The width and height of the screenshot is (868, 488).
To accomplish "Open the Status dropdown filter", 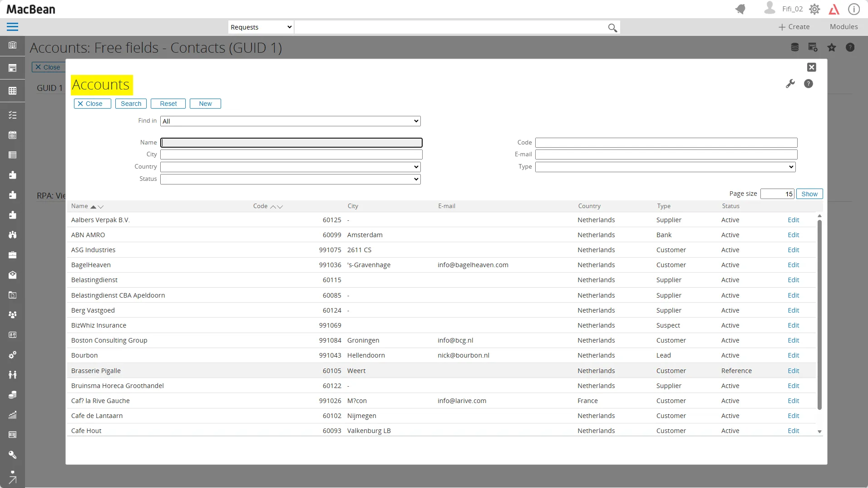I will 290,179.
